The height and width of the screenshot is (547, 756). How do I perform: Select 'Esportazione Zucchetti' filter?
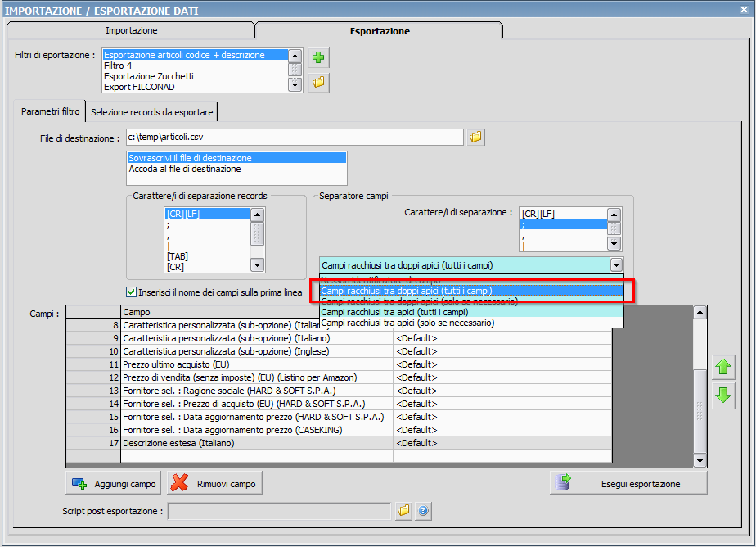click(195, 76)
